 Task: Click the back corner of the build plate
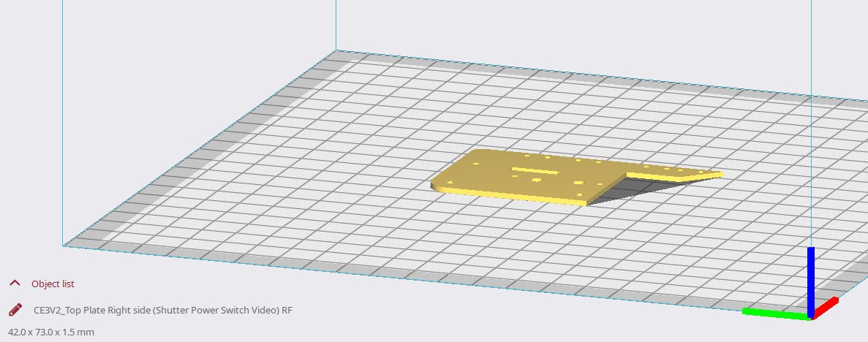pyautogui.click(x=336, y=51)
